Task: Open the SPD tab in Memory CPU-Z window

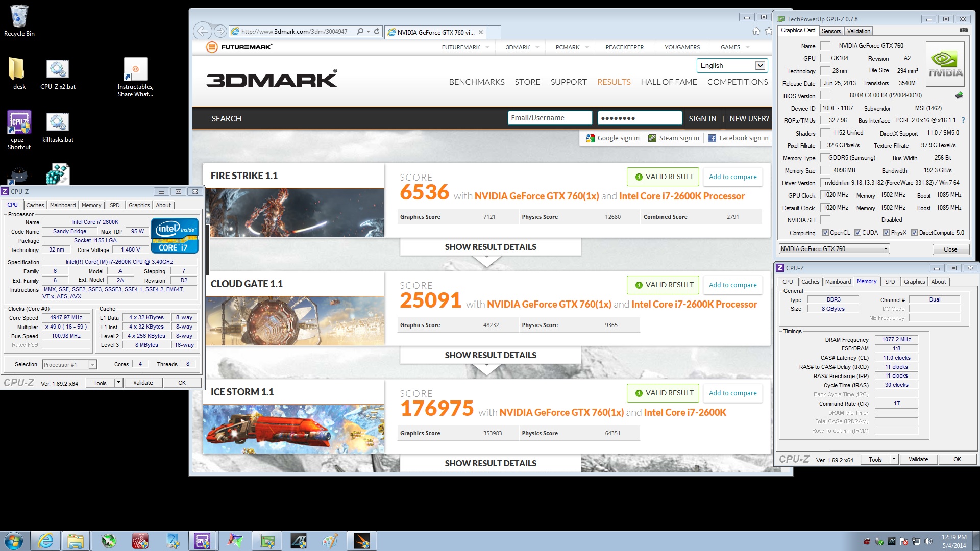Action: tap(890, 282)
